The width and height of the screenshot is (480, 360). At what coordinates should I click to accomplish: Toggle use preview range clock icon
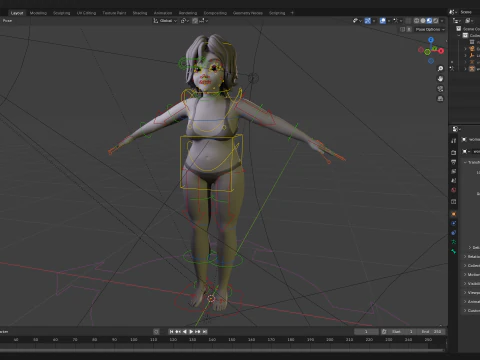coord(384,332)
